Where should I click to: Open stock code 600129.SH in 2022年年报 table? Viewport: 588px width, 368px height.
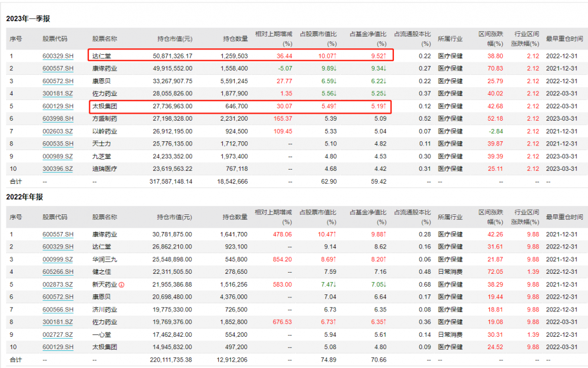tap(58, 347)
